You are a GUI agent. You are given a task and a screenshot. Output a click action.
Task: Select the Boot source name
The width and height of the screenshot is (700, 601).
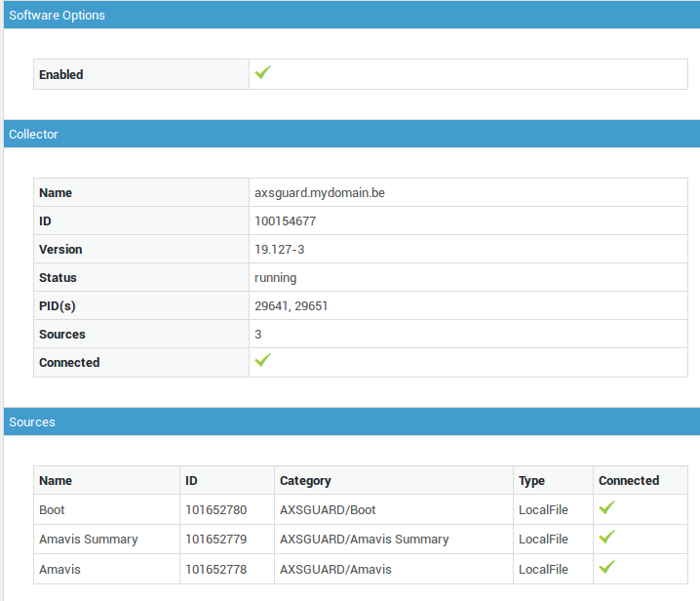click(x=52, y=510)
